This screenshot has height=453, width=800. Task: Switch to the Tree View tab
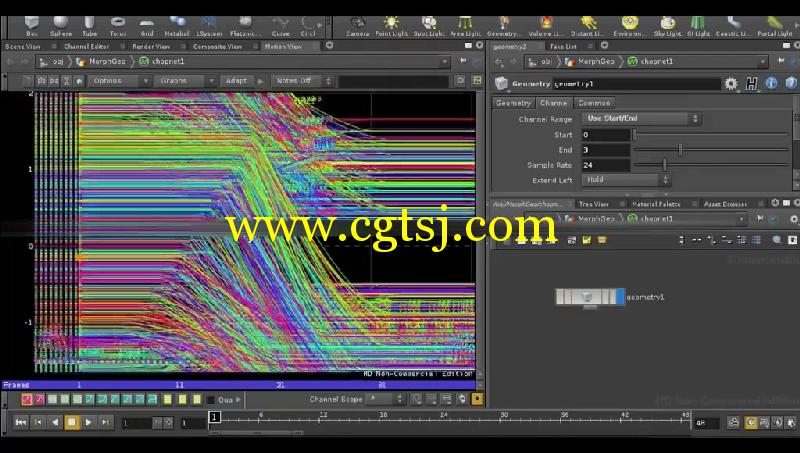pyautogui.click(x=593, y=204)
